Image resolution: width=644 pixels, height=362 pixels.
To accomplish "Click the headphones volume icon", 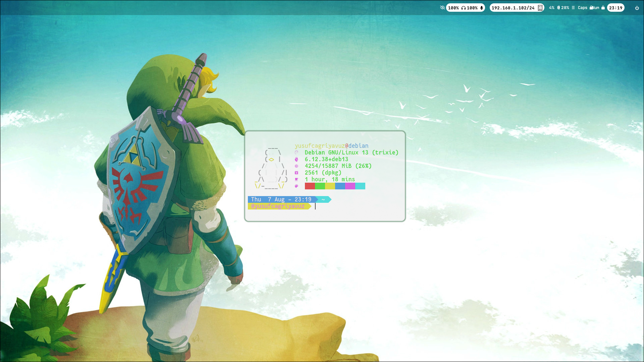I will point(463,8).
